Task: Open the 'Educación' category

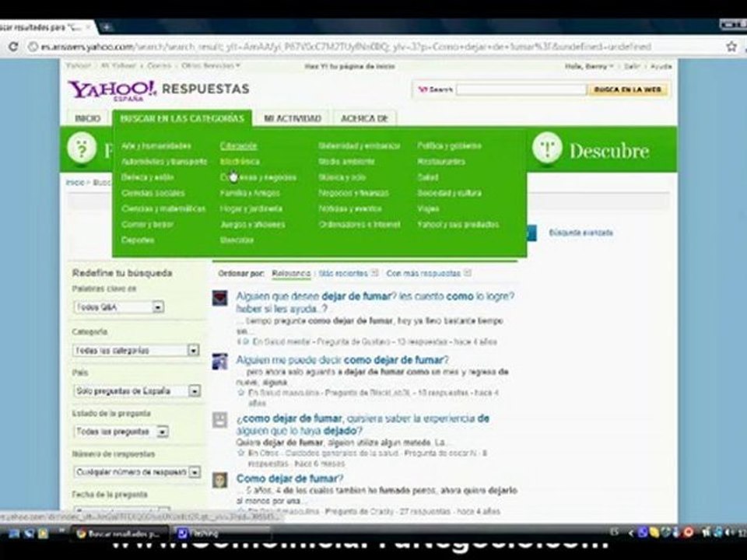Action: pos(239,145)
